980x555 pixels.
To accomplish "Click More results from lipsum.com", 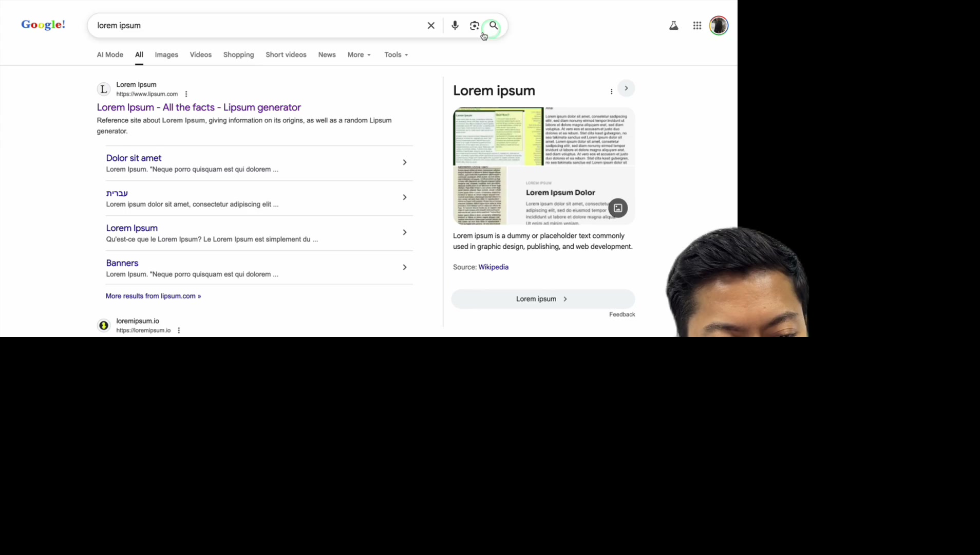I will tap(153, 296).
